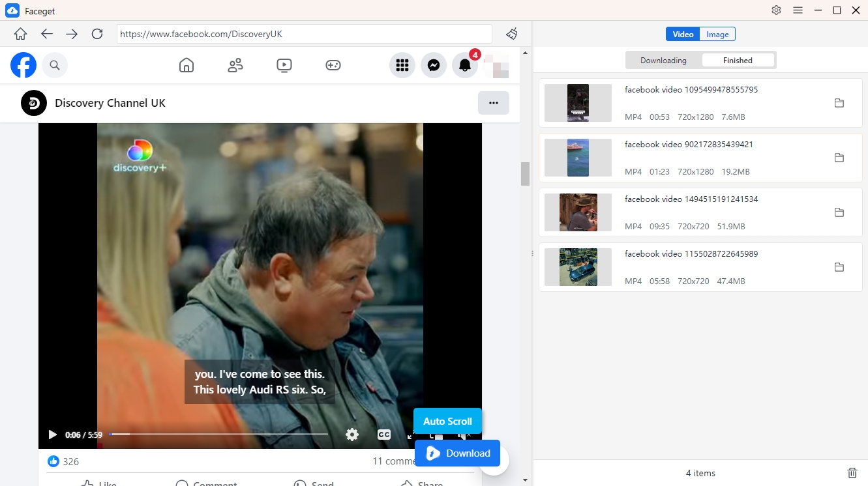Open Facebook Gaming icon
The height and width of the screenshot is (486, 868).
[333, 65]
